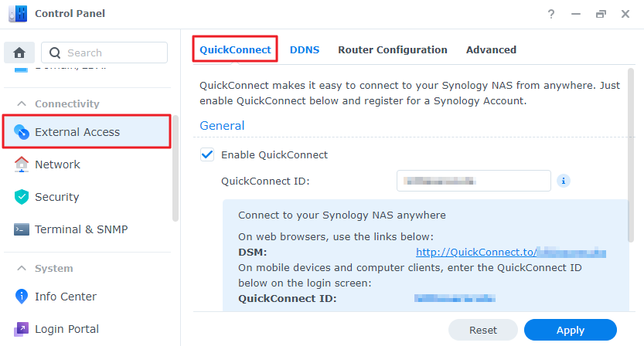Switch to the DDNS tab
Image resolution: width=644 pixels, height=346 pixels.
click(x=305, y=49)
